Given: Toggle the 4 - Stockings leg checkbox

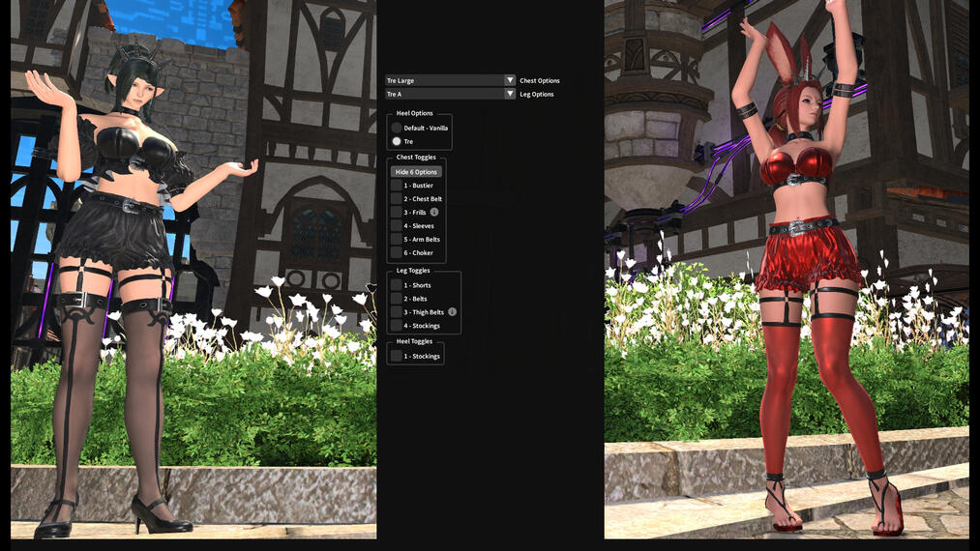Looking at the screenshot, I should [396, 326].
